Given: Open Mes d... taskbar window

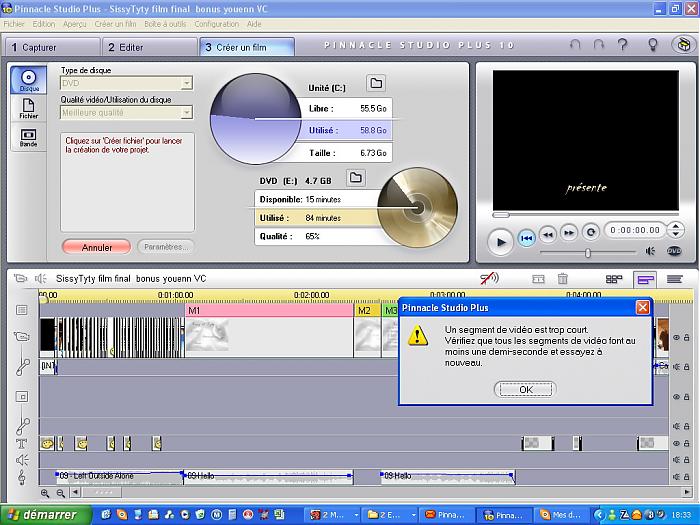Looking at the screenshot, I should [x=562, y=515].
